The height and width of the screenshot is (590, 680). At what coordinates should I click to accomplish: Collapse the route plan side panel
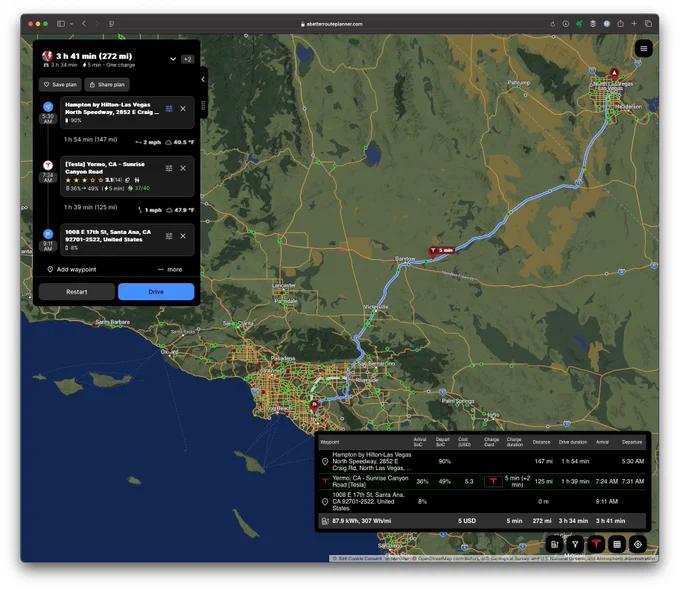click(x=203, y=79)
